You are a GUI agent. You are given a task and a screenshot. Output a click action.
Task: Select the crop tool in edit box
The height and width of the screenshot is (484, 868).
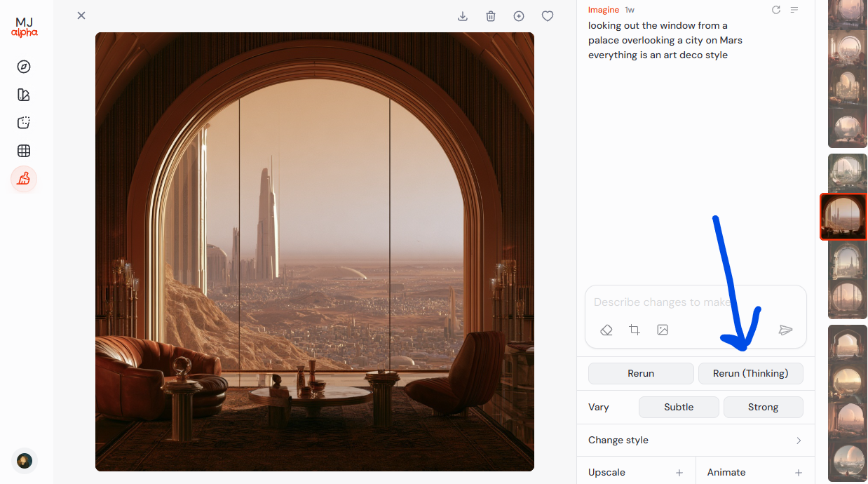635,330
